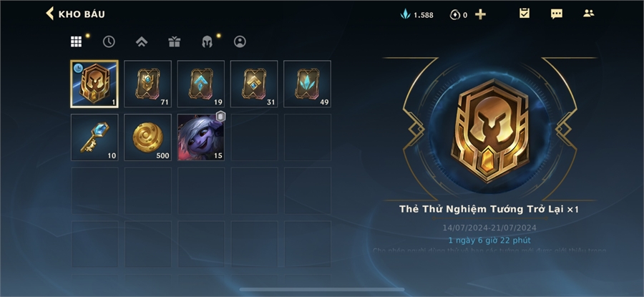
Task: Select the gold coin item with 500
Action: pyautogui.click(x=148, y=137)
